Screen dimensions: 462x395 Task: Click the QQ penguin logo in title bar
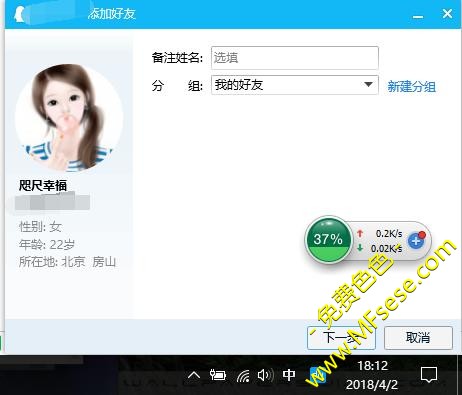(20, 14)
